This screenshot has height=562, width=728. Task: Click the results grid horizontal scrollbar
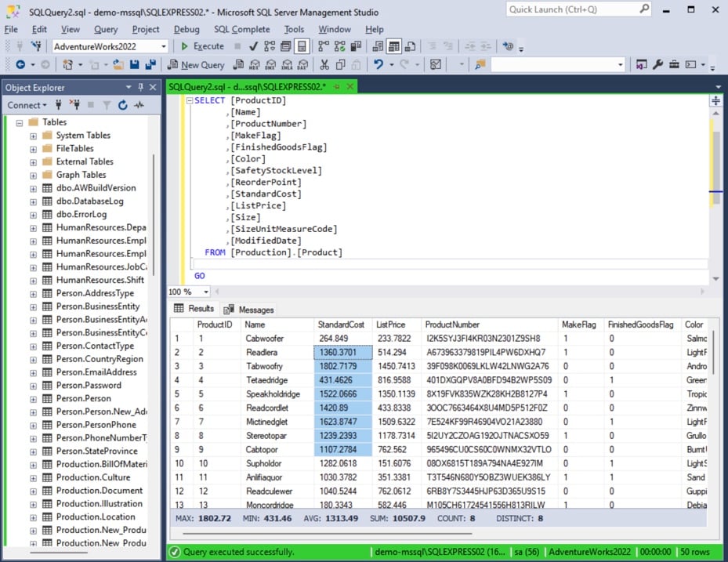pos(327,533)
